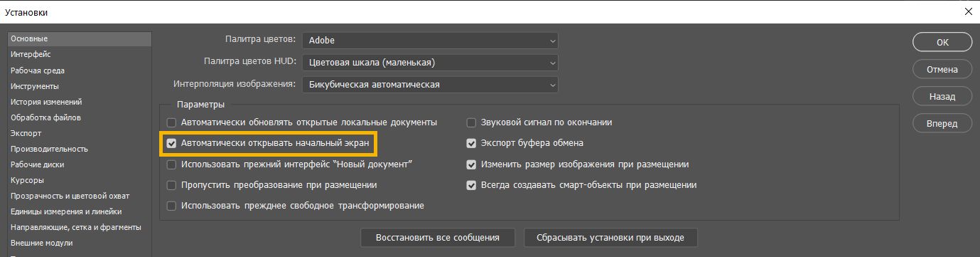
Task: Open Прозрачность и цветовой охват category
Action: (79, 196)
